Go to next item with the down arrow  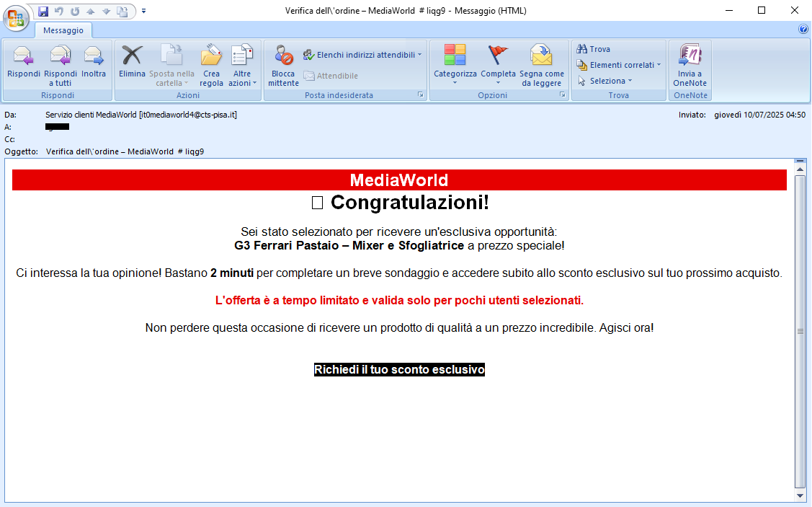(106, 11)
